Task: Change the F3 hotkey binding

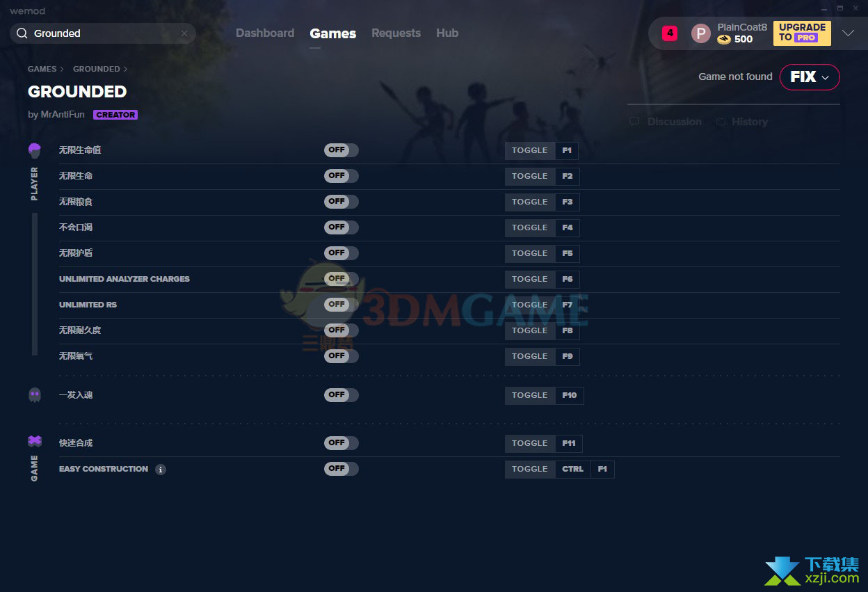Action: pyautogui.click(x=568, y=202)
